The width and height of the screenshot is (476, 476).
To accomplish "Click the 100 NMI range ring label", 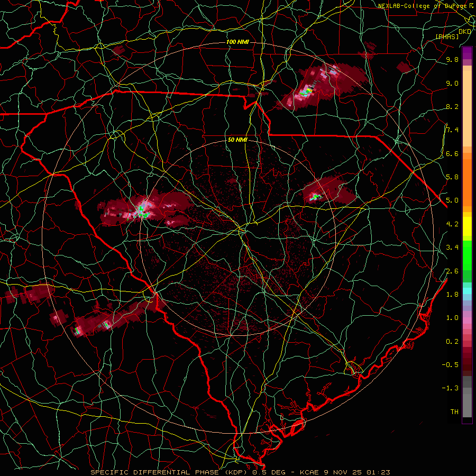I will click(x=237, y=42).
